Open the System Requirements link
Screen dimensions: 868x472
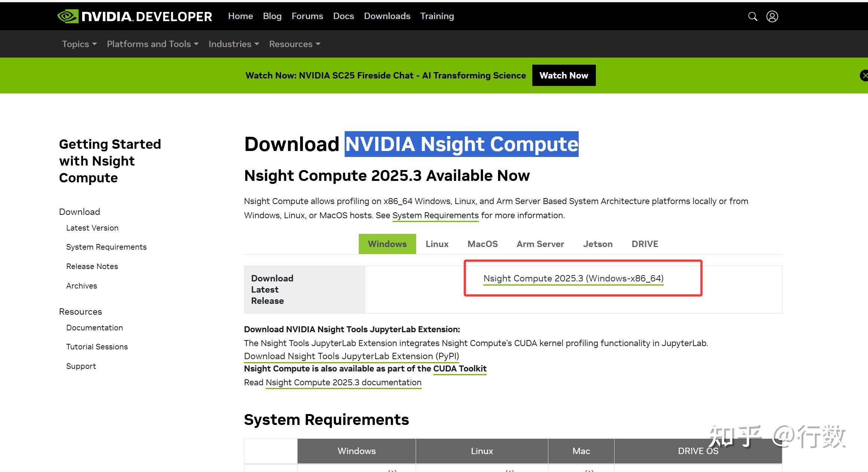435,215
